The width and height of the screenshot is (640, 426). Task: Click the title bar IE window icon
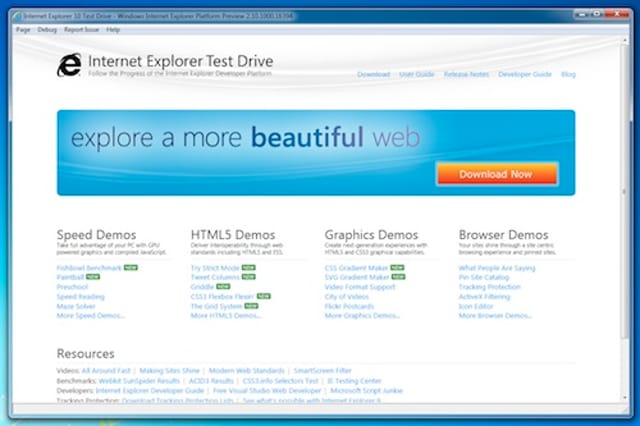pos(17,16)
